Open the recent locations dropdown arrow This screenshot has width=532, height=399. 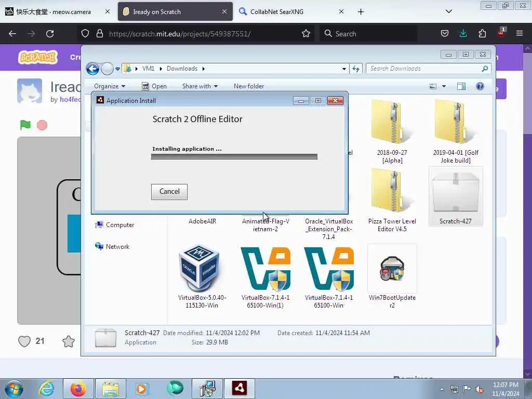[118, 69]
